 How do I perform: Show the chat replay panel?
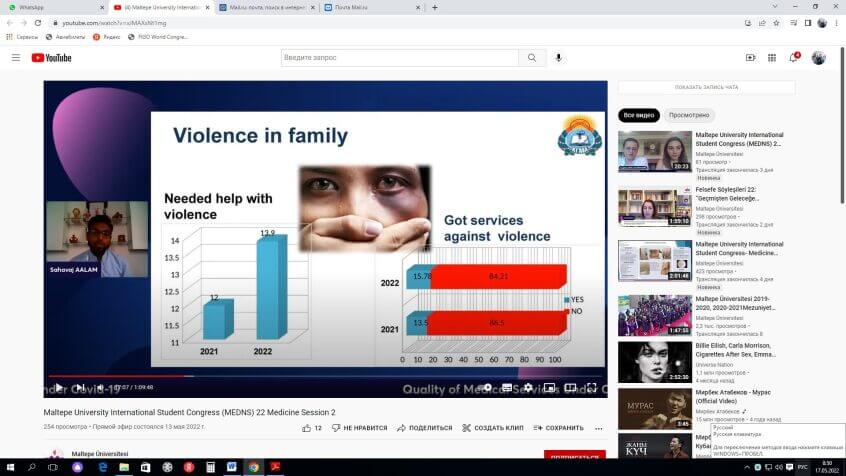706,87
